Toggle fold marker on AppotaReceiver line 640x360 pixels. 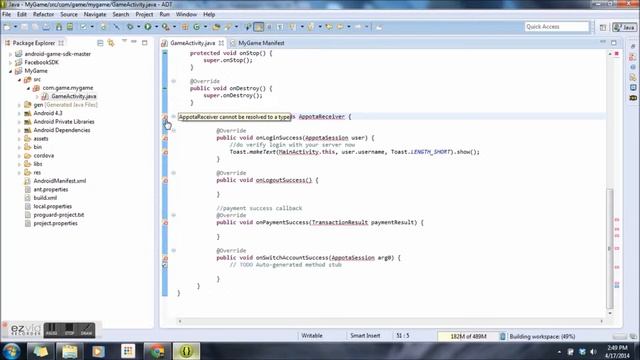(174, 116)
